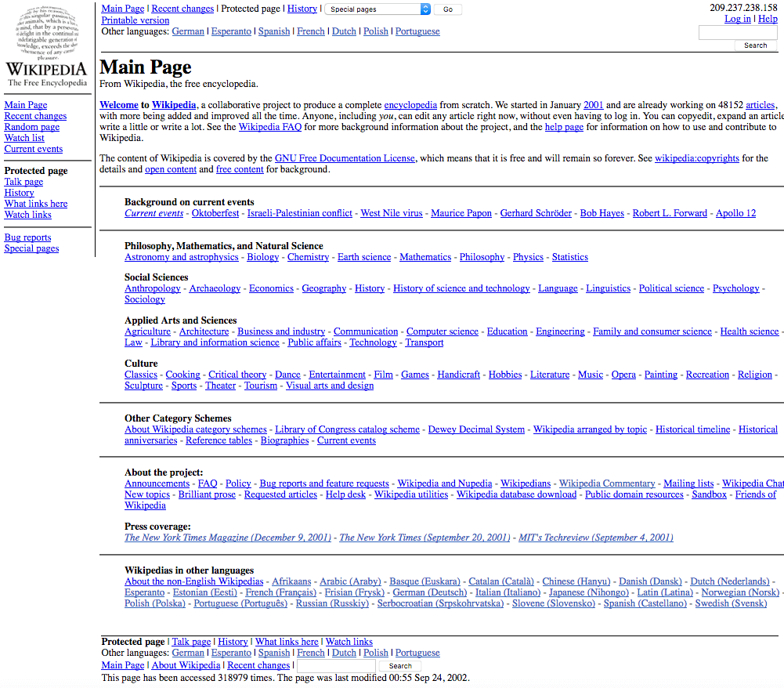The height and width of the screenshot is (688, 784).
Task: Open the Astronomy and astrophysics category
Action: [x=181, y=257]
